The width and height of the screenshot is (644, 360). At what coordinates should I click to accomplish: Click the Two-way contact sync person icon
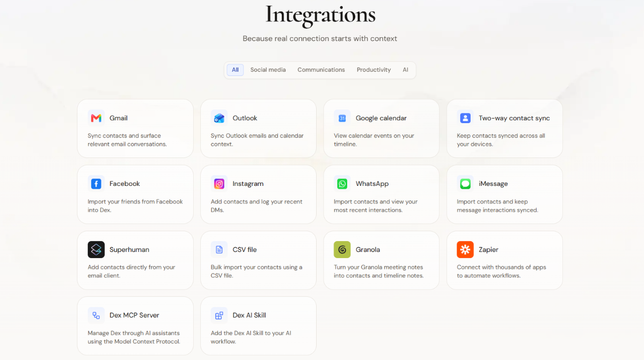[465, 118]
